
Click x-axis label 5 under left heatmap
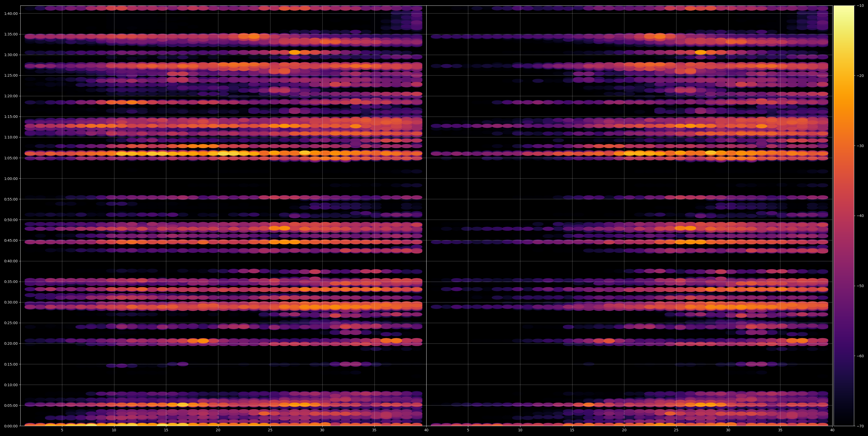point(62,430)
